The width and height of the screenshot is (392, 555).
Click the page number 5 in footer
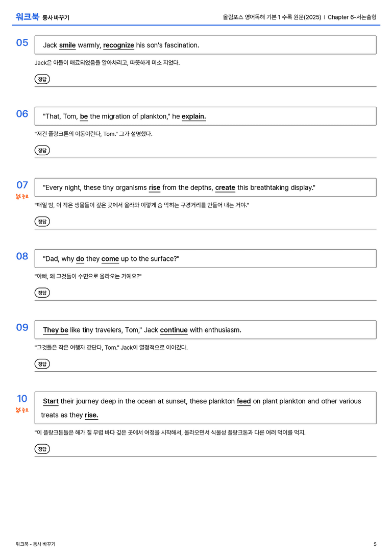[375, 544]
